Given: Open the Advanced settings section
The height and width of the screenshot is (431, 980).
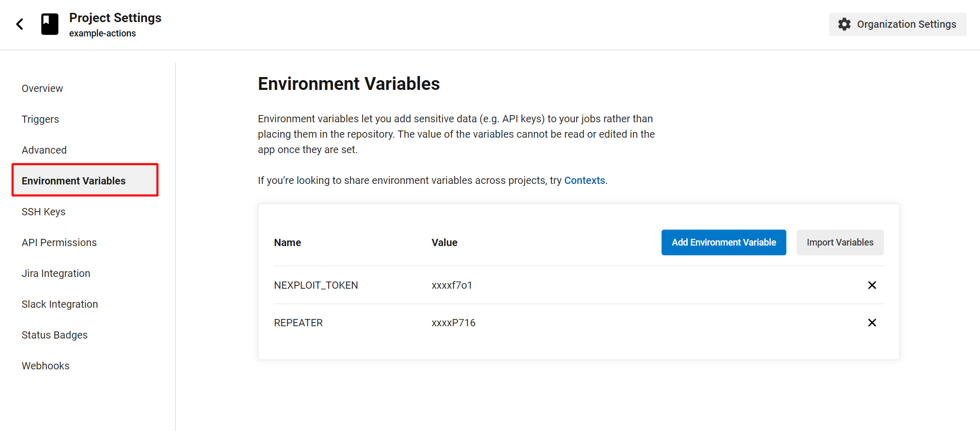Looking at the screenshot, I should pyautogui.click(x=44, y=150).
